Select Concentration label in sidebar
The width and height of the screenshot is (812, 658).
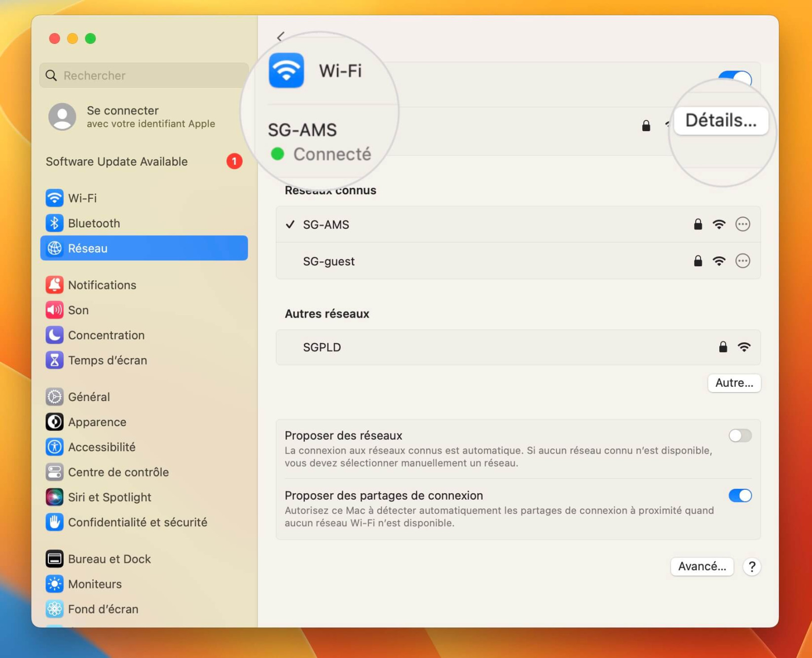click(x=107, y=335)
